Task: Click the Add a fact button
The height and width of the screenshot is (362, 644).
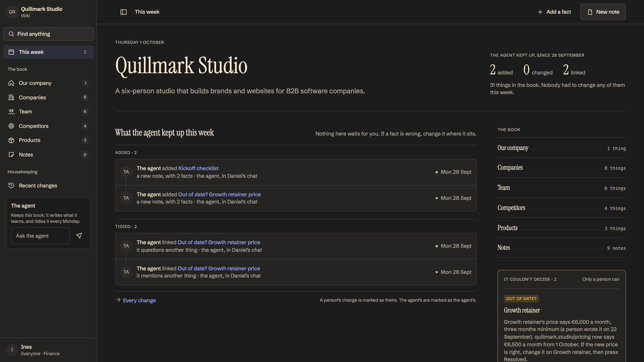Action: point(554,12)
